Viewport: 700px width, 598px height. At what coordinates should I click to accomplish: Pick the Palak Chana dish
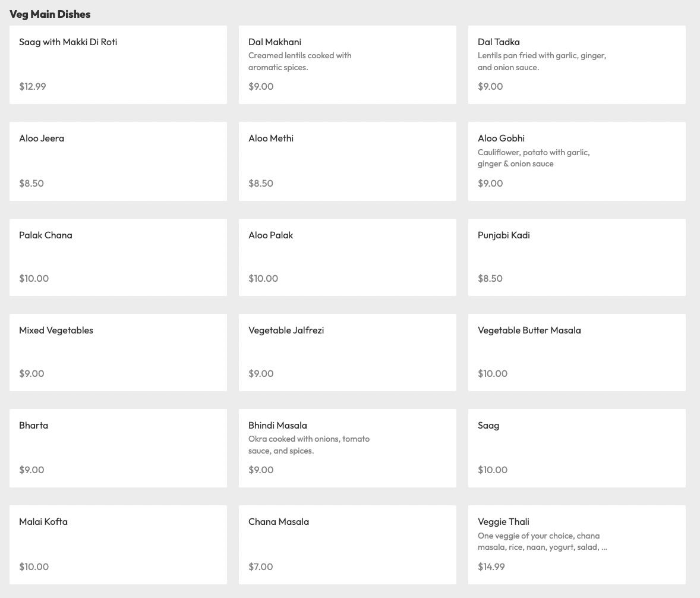point(118,257)
